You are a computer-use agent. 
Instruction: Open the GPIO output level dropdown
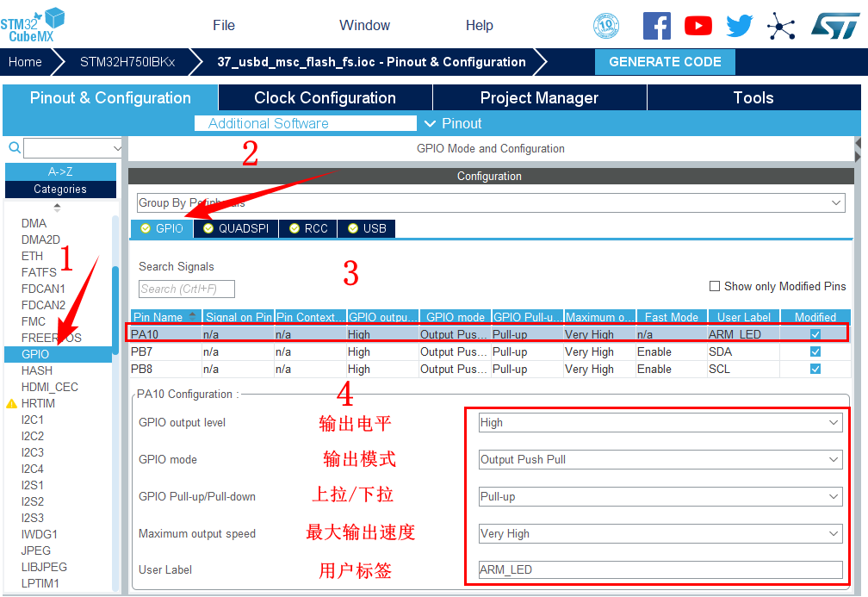pyautogui.click(x=660, y=423)
